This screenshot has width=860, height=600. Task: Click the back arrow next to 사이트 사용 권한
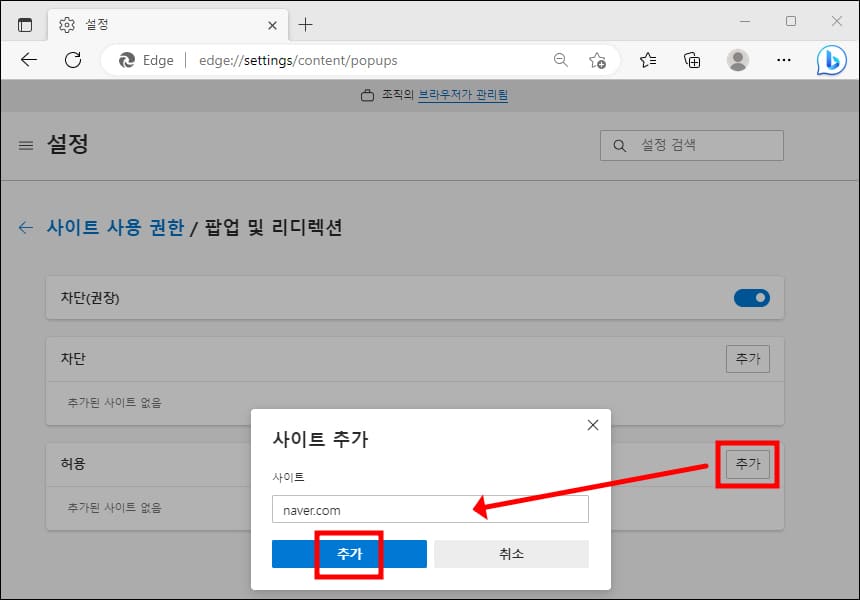tap(25, 227)
